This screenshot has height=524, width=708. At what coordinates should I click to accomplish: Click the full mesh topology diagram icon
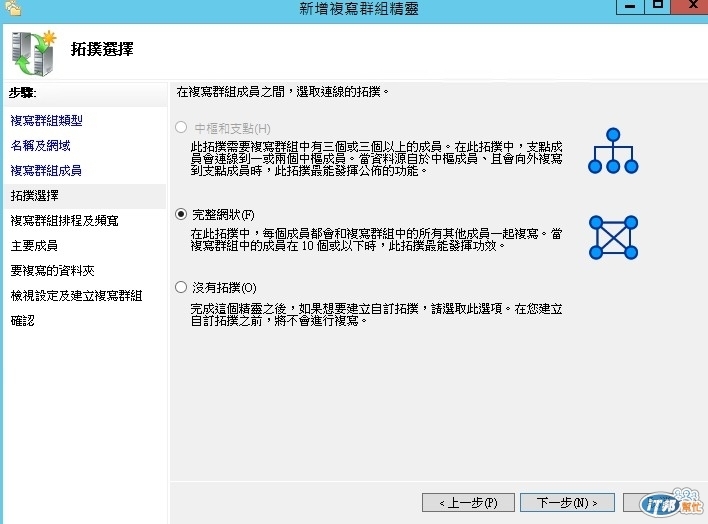[x=614, y=237]
